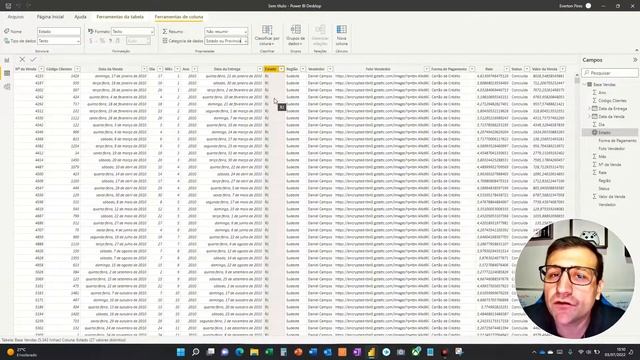The image size is (640, 360).
Task: Select Foto Vendedor field in Campos
Action: pos(611,149)
